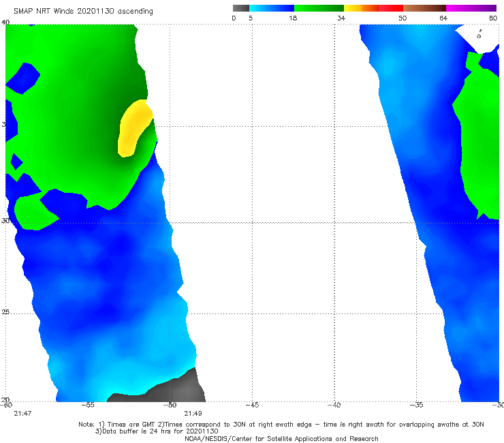Click the longitude label '-40'
504x443 pixels.
click(334, 405)
